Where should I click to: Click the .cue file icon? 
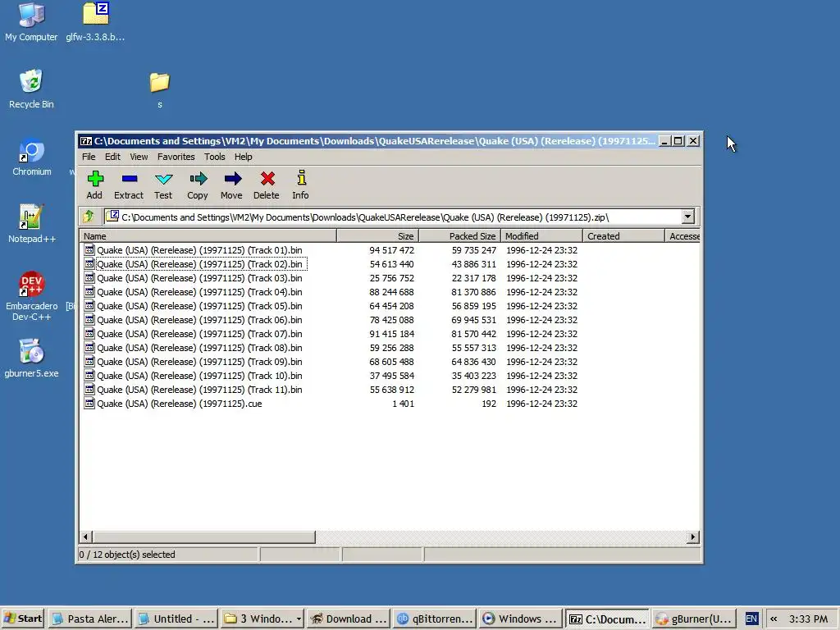(89, 403)
